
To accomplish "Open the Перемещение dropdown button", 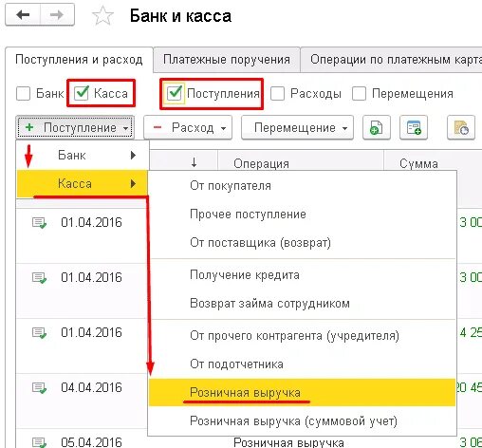I will pyautogui.click(x=297, y=128).
